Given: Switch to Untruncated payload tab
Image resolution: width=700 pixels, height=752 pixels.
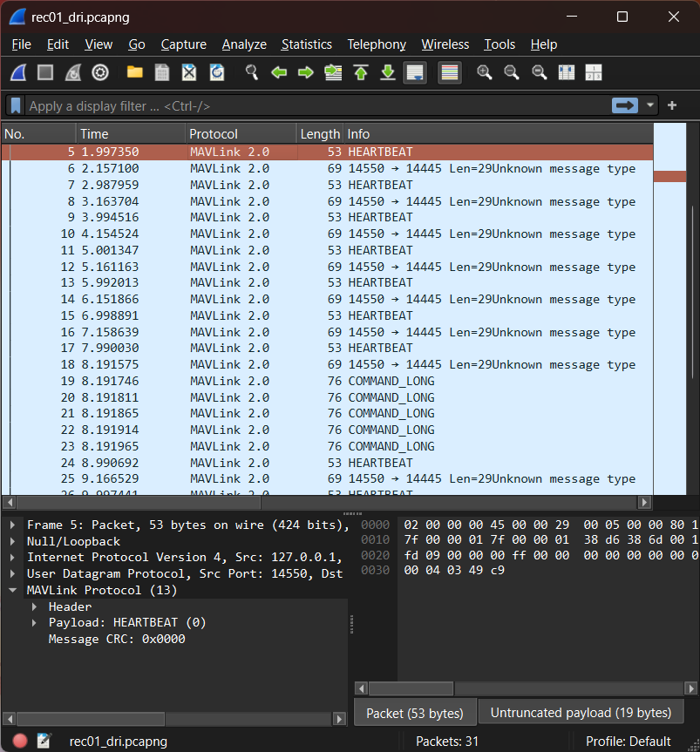Looking at the screenshot, I should 580,713.
